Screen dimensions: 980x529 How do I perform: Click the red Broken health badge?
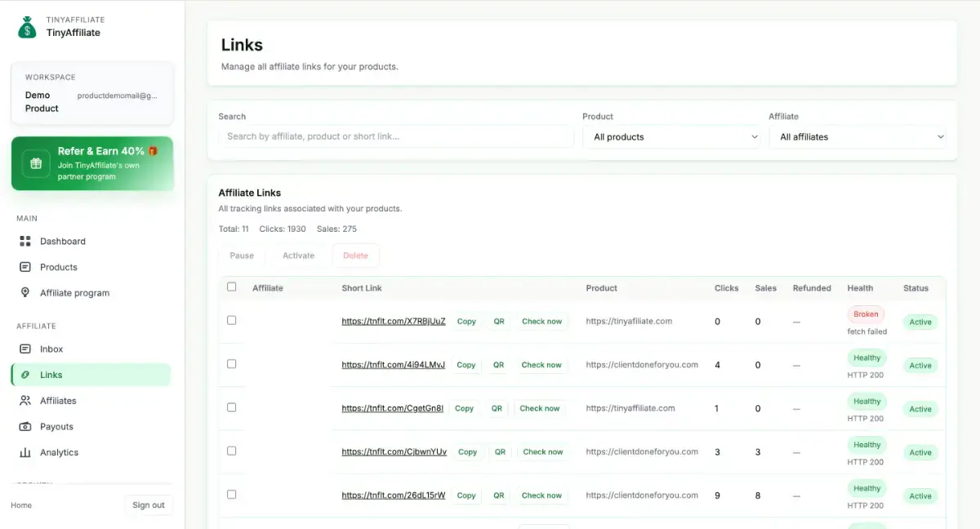pyautogui.click(x=866, y=314)
